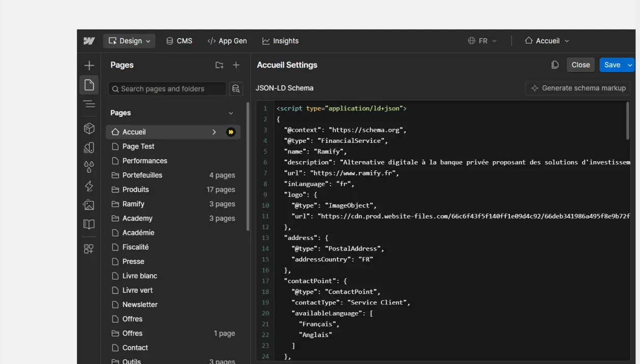Open the Insights view
Image resolution: width=640 pixels, height=364 pixels.
click(280, 41)
